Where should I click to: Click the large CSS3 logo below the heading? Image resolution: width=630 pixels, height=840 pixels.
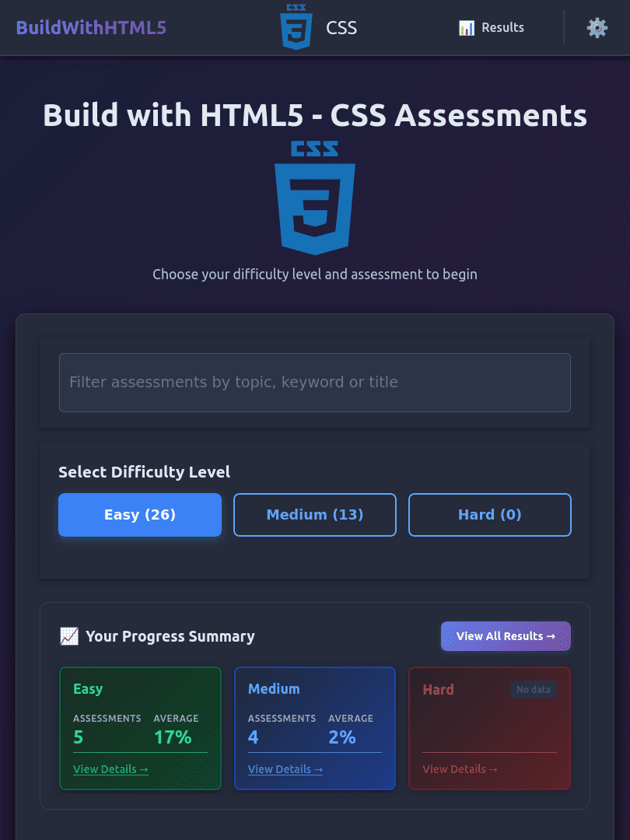315,198
